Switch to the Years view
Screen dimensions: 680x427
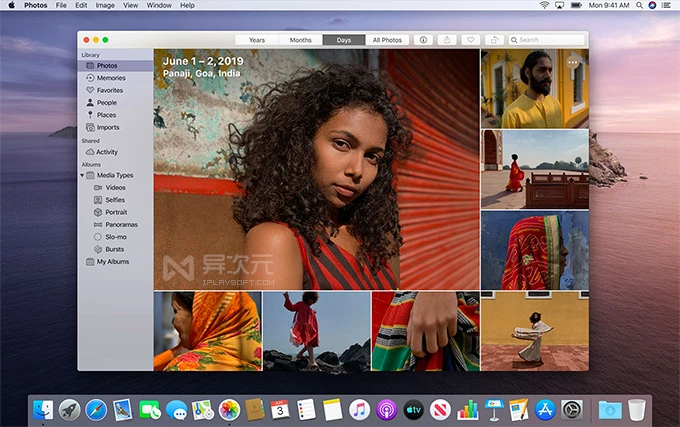tap(257, 40)
